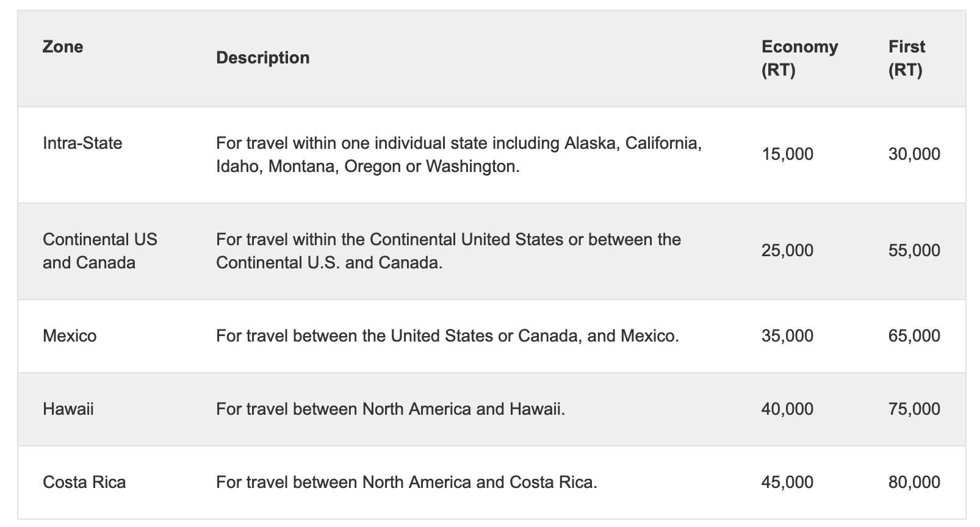Click the Mexico travel description text
The height and width of the screenshot is (527, 980).
(x=447, y=336)
